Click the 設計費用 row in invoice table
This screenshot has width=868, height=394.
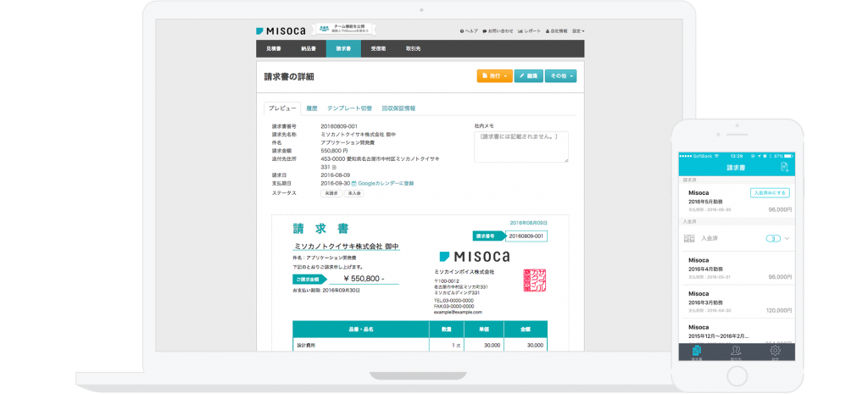click(x=420, y=345)
